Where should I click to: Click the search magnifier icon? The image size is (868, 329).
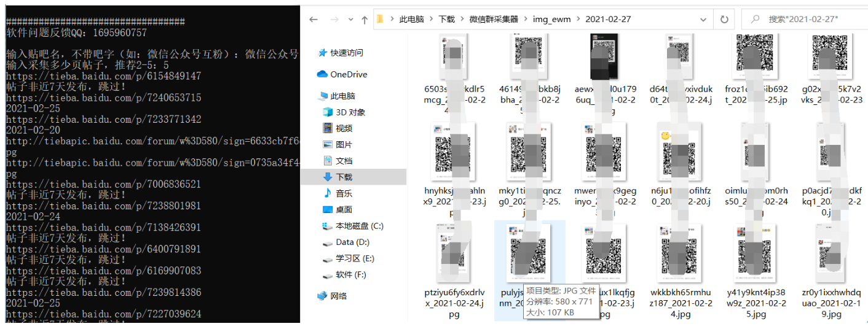[x=754, y=20]
